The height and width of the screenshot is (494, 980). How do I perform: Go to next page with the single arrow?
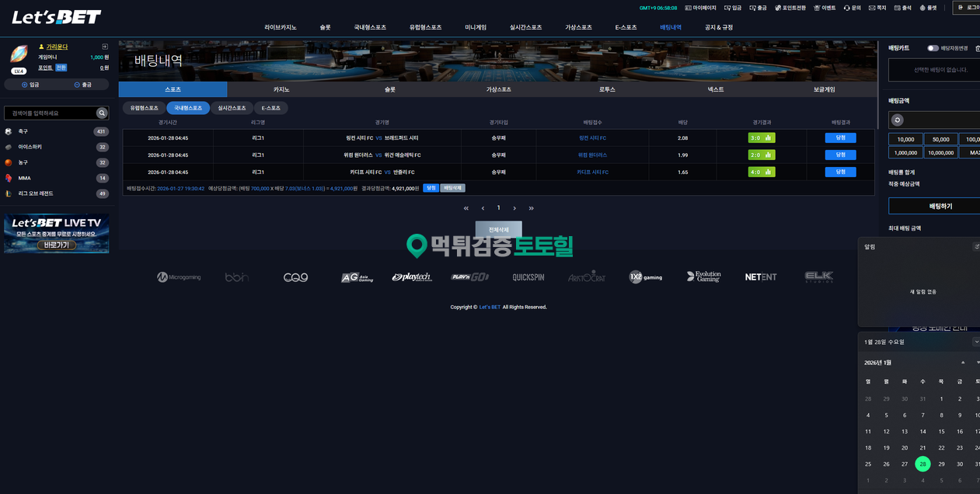[x=514, y=208]
